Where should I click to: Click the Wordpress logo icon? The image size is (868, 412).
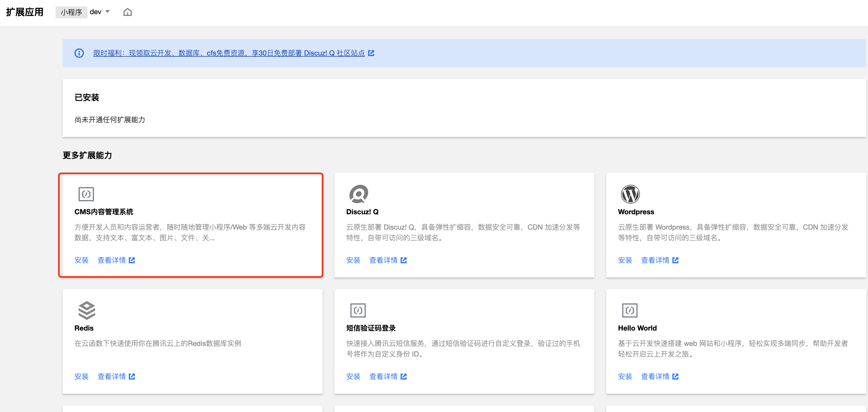click(630, 194)
